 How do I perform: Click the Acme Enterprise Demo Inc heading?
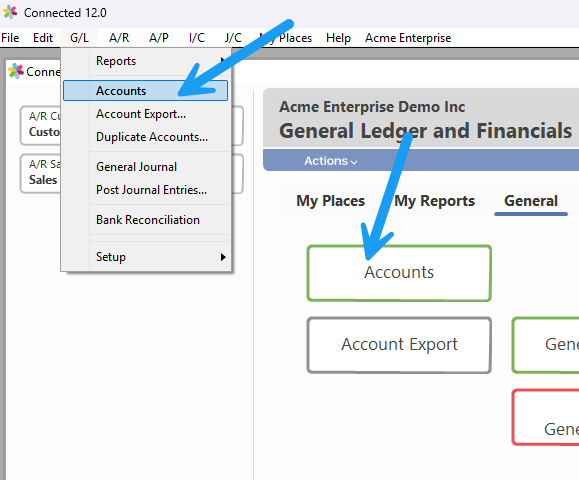[x=372, y=107]
